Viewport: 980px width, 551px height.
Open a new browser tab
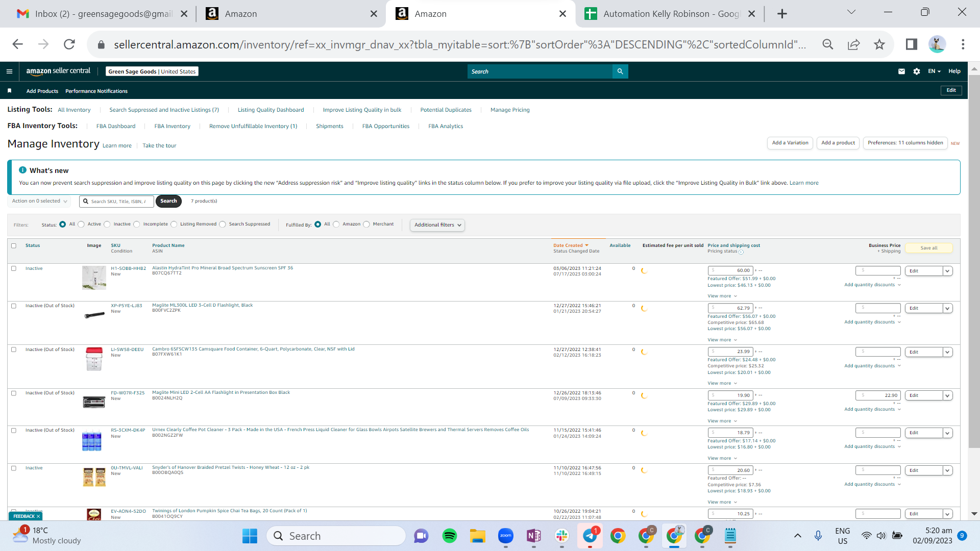(782, 14)
